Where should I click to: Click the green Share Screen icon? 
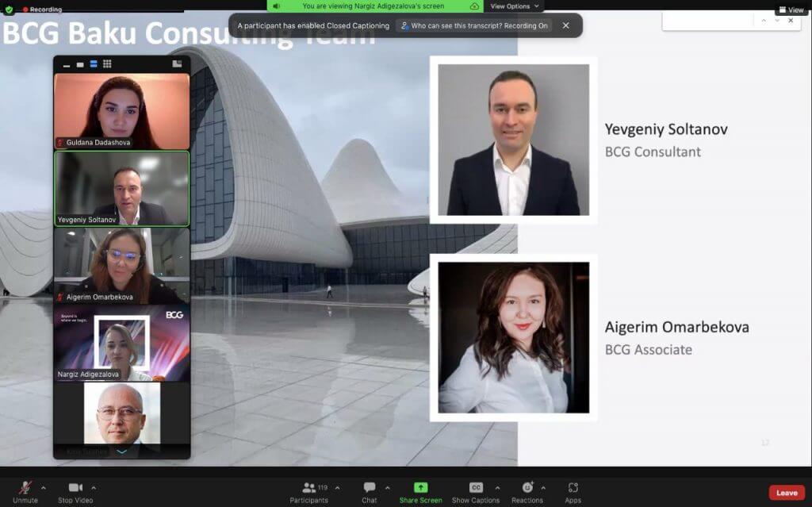pyautogui.click(x=420, y=488)
